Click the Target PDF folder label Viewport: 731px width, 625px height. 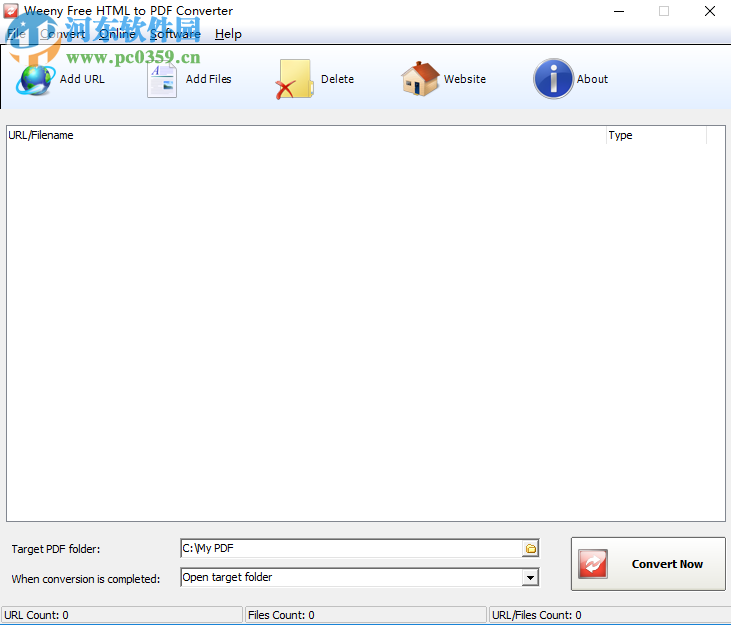(56, 549)
